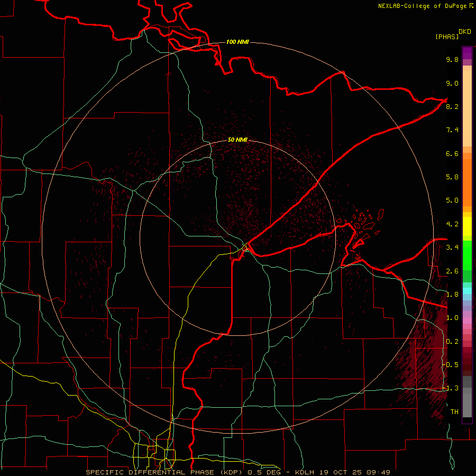Screen dimensions: 476x476
Task: Click the 7.4 value on color scale
Action: coord(452,130)
